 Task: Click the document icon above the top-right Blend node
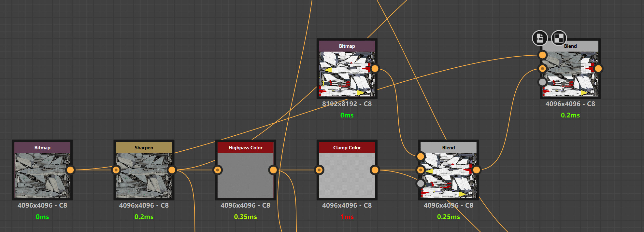[540, 38]
